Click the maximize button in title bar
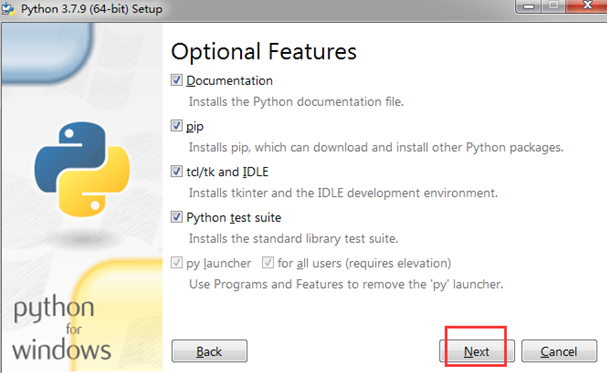The width and height of the screenshot is (607, 373). (554, 5)
